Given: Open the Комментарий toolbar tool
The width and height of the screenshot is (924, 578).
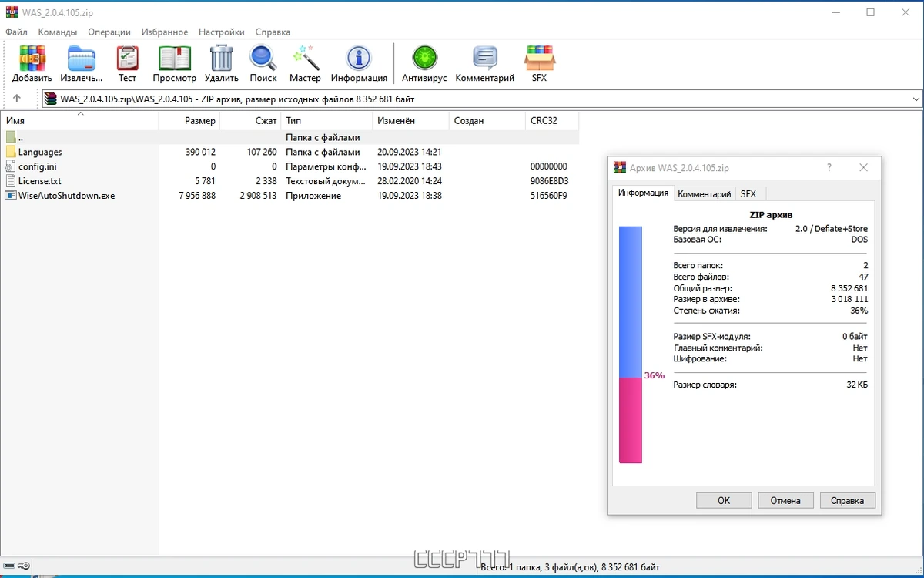Looking at the screenshot, I should (484, 58).
